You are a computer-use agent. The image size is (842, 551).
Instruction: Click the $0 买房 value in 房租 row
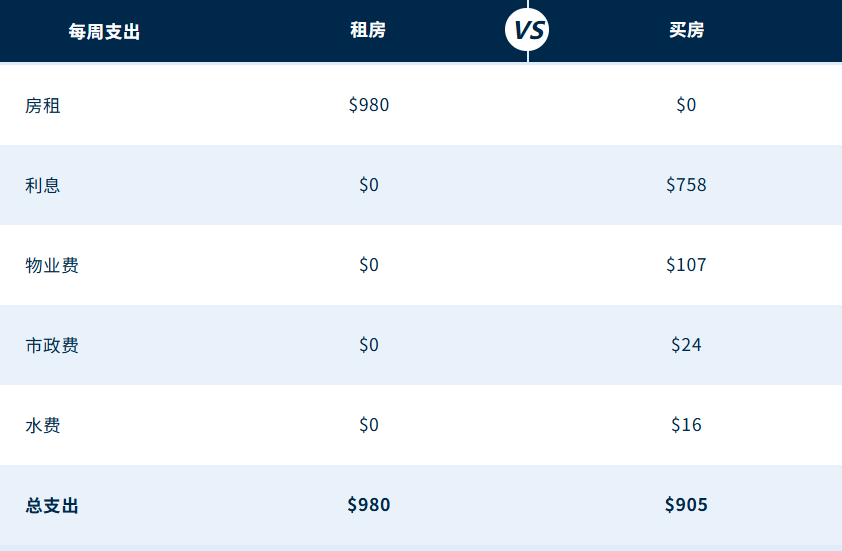click(686, 105)
